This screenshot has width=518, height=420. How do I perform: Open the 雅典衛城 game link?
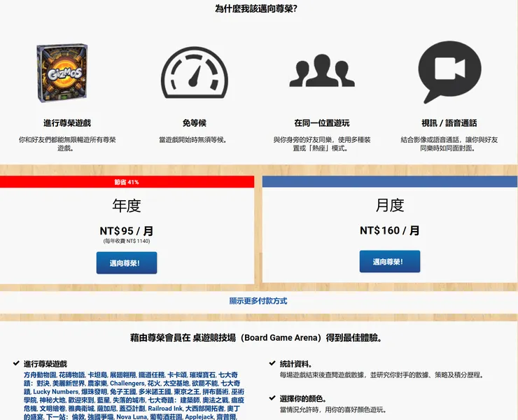(81, 408)
